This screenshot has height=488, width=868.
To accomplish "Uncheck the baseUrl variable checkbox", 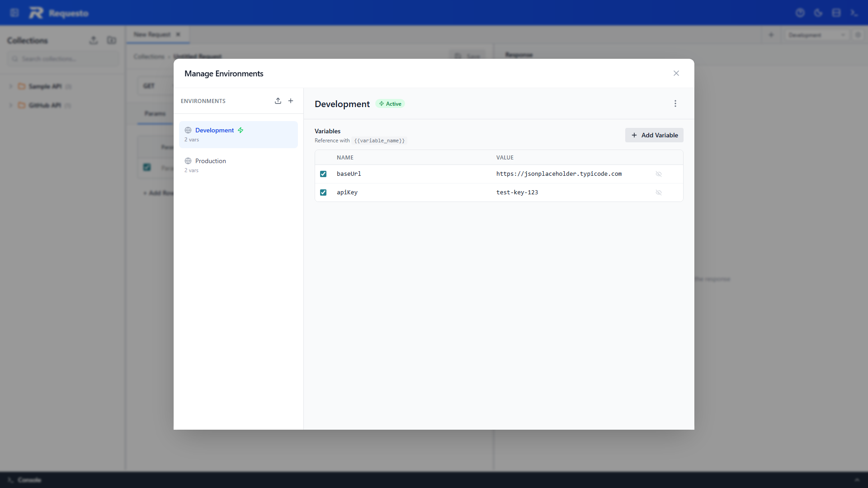I will 324,174.
